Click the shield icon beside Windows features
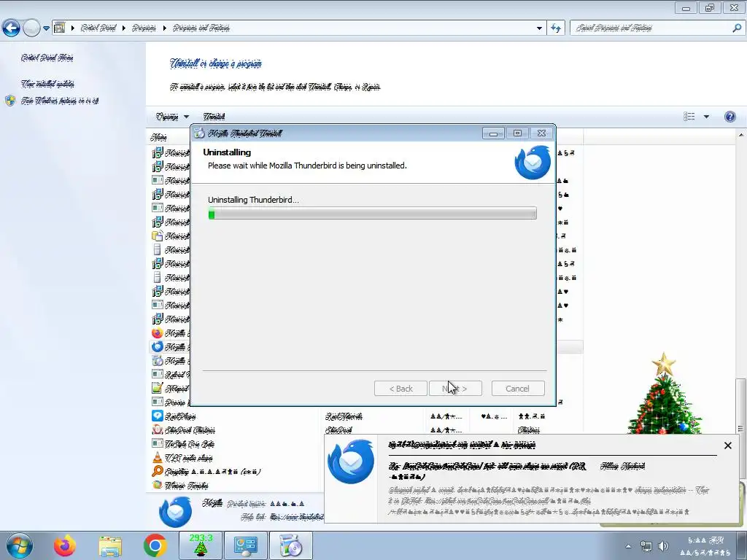 point(10,101)
